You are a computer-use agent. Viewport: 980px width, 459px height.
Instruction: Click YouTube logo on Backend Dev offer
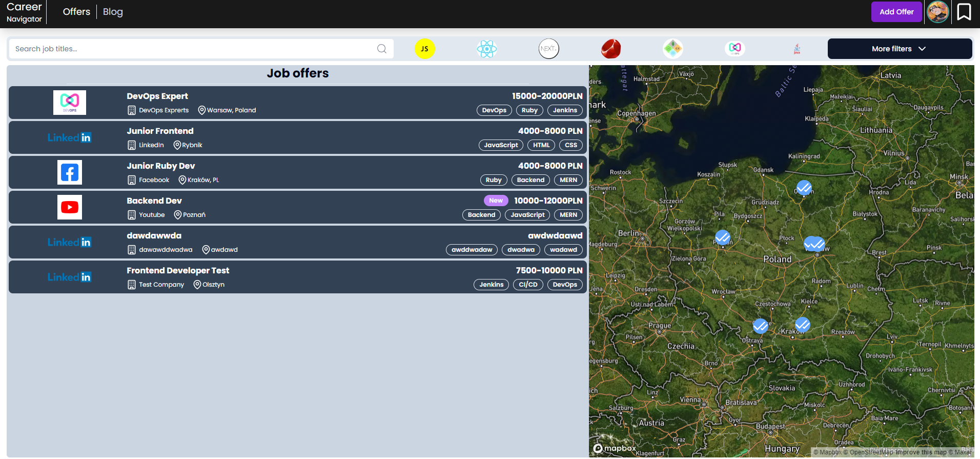click(x=70, y=207)
